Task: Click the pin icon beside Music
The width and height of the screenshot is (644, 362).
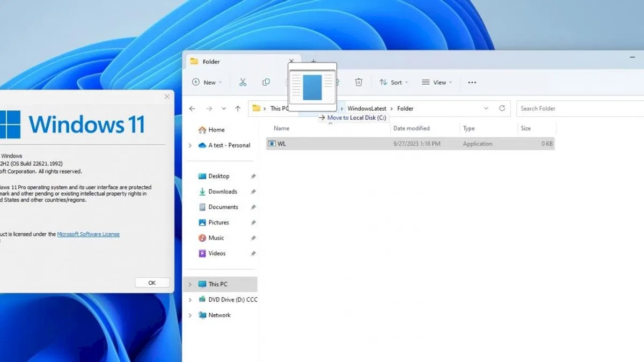Action: pos(253,238)
